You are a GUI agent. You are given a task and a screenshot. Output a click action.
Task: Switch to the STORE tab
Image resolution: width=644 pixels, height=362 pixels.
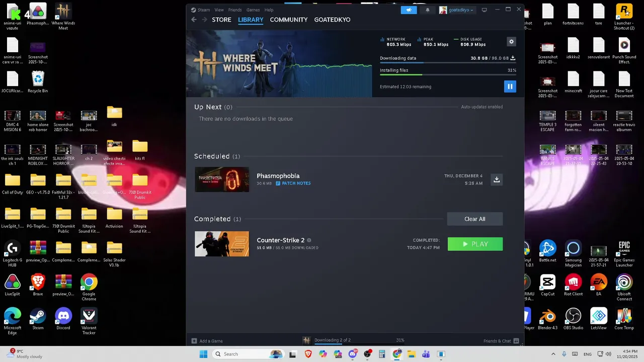pos(221,20)
